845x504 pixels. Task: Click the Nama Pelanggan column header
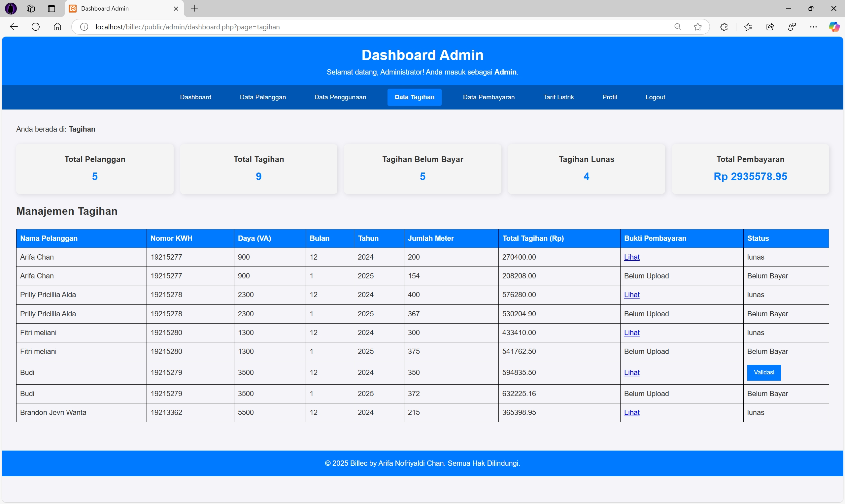pyautogui.click(x=82, y=238)
